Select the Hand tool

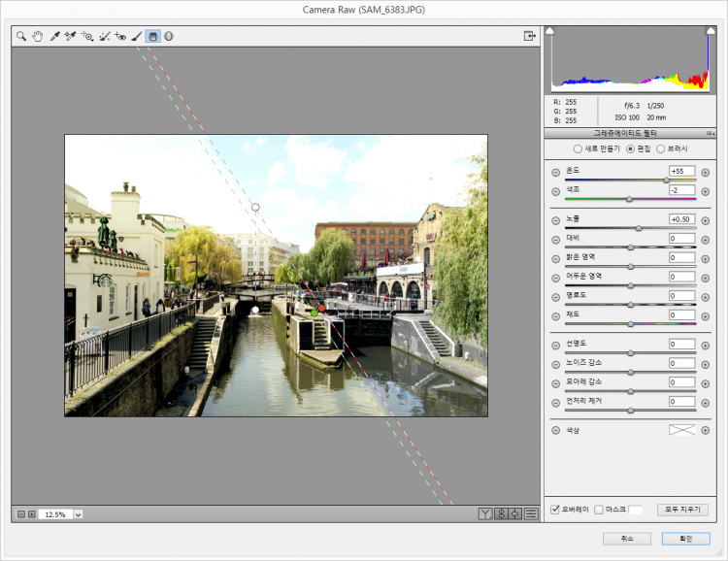click(38, 36)
